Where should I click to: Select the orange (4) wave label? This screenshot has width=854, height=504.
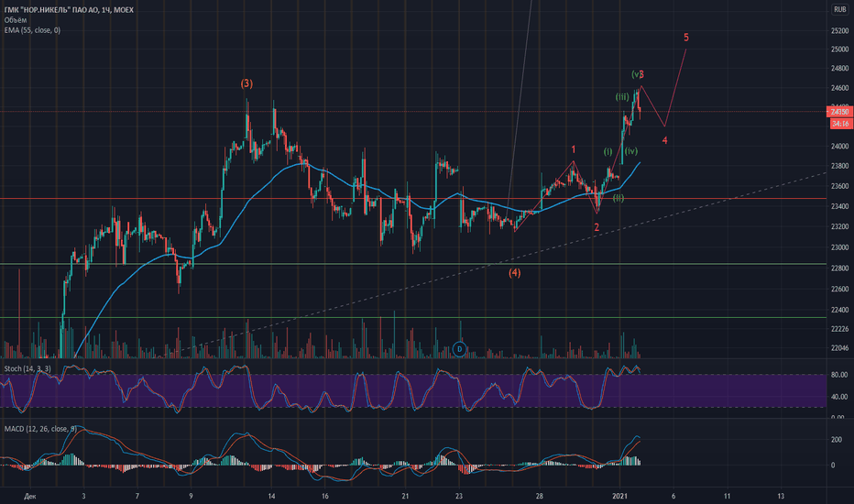point(515,273)
